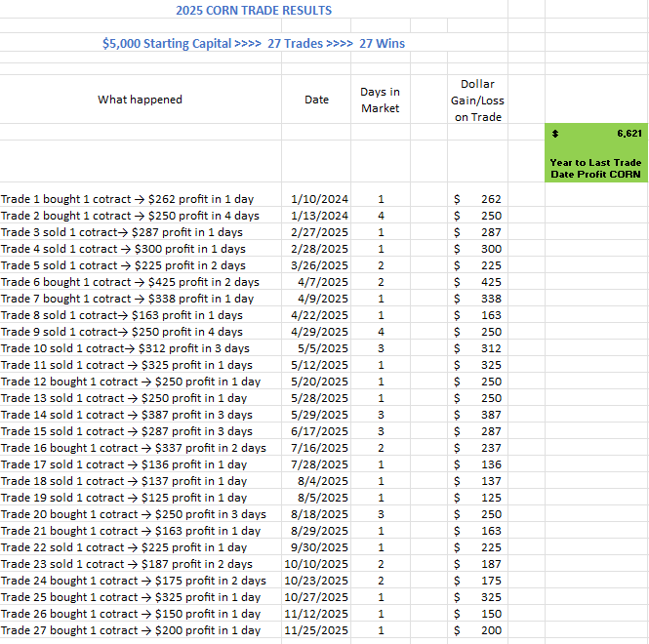
Task: Select the Trade 20 description cell
Action: click(x=133, y=514)
